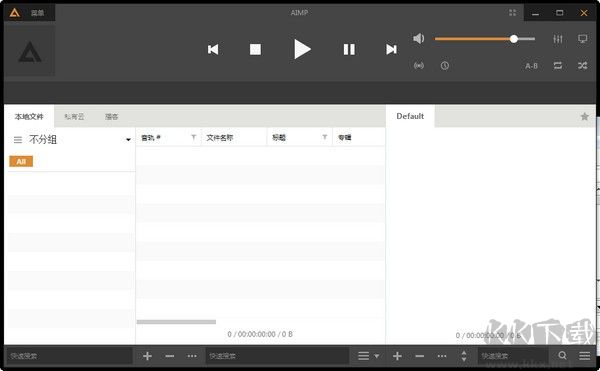The height and width of the screenshot is (371, 600).
Task: Select the Default playlist tab
Action: (x=410, y=116)
